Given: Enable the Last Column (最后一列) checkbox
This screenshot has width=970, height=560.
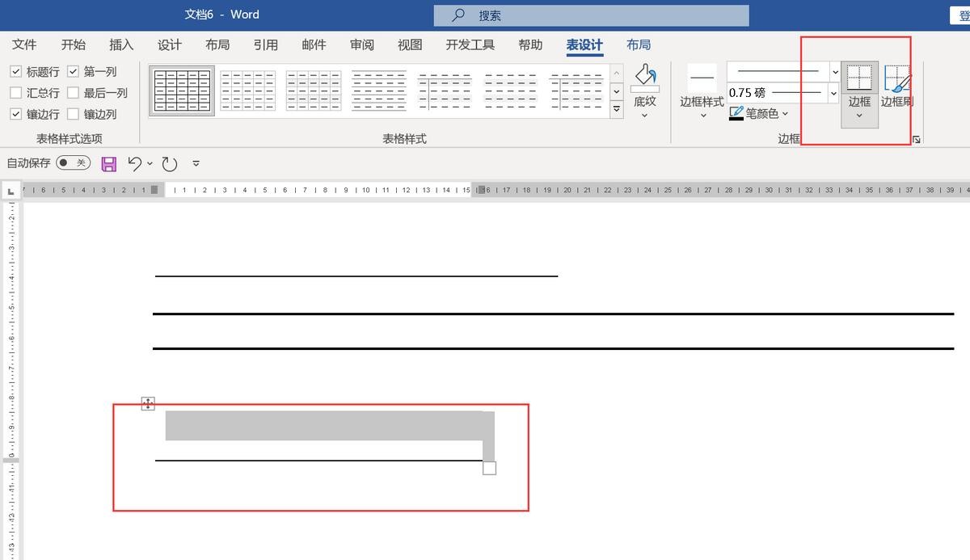Looking at the screenshot, I should click(74, 93).
